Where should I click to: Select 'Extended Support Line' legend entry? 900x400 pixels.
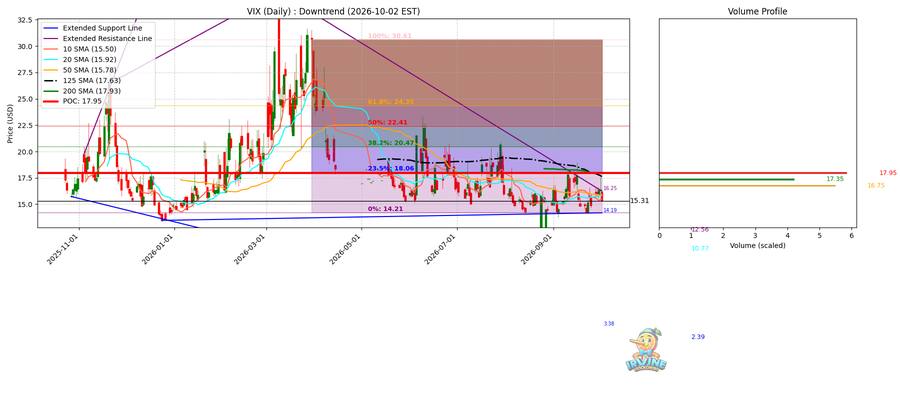click(x=102, y=28)
